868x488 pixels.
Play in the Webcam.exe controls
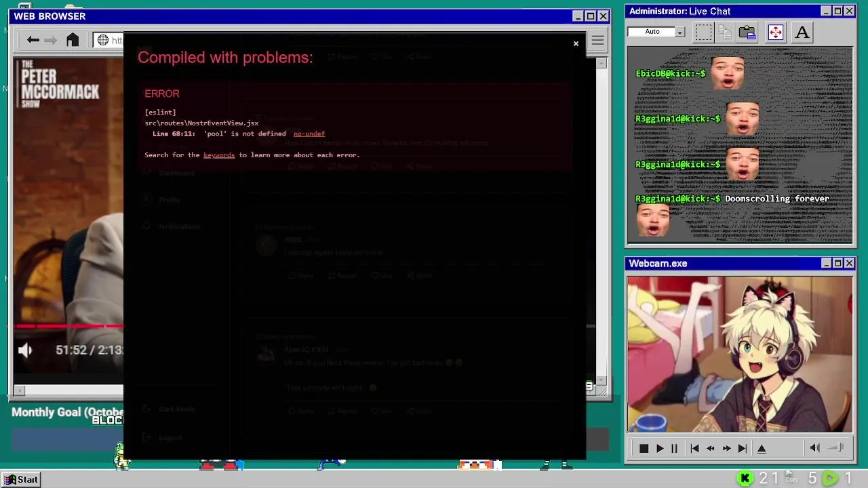click(x=660, y=449)
